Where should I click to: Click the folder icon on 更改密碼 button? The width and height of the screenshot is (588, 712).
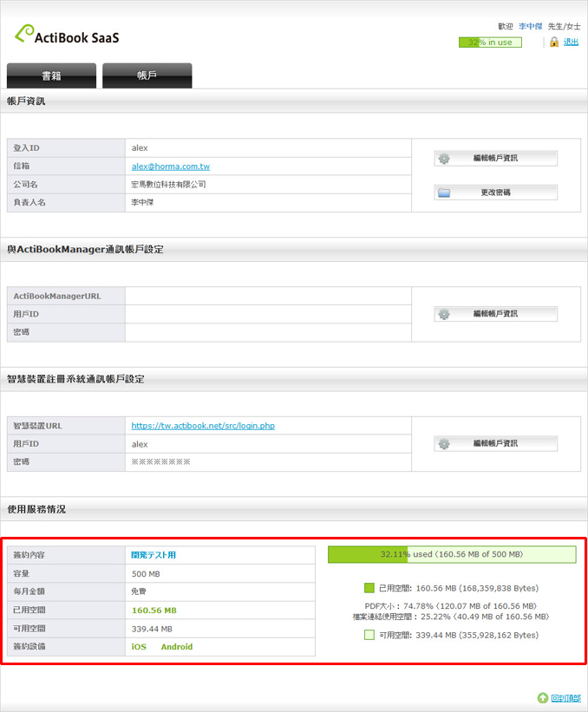pyautogui.click(x=444, y=193)
